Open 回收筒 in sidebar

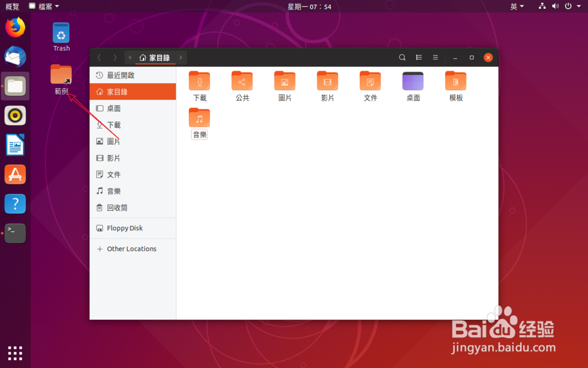[x=133, y=208]
